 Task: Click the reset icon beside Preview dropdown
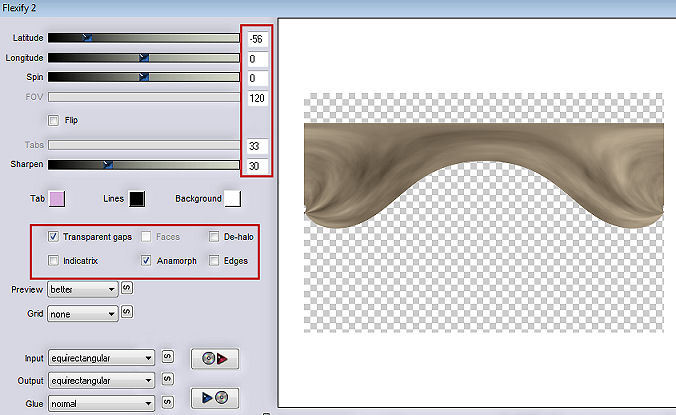tap(127, 287)
